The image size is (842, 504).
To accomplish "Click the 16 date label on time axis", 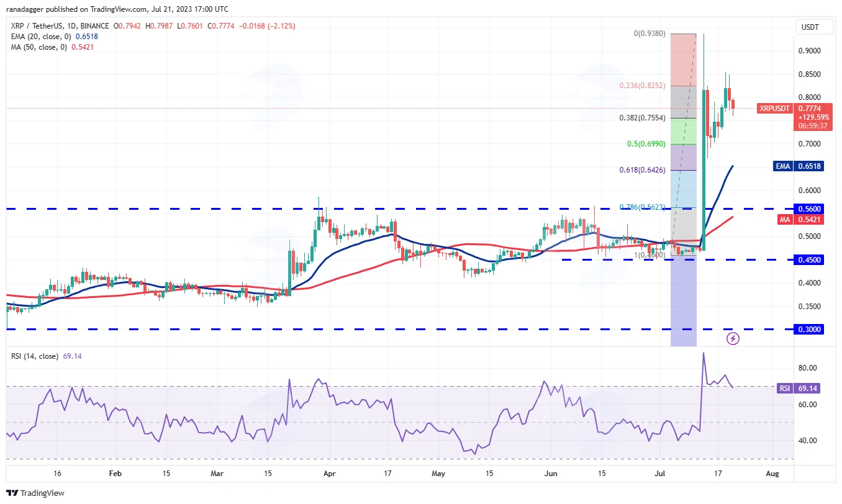I will pos(57,474).
